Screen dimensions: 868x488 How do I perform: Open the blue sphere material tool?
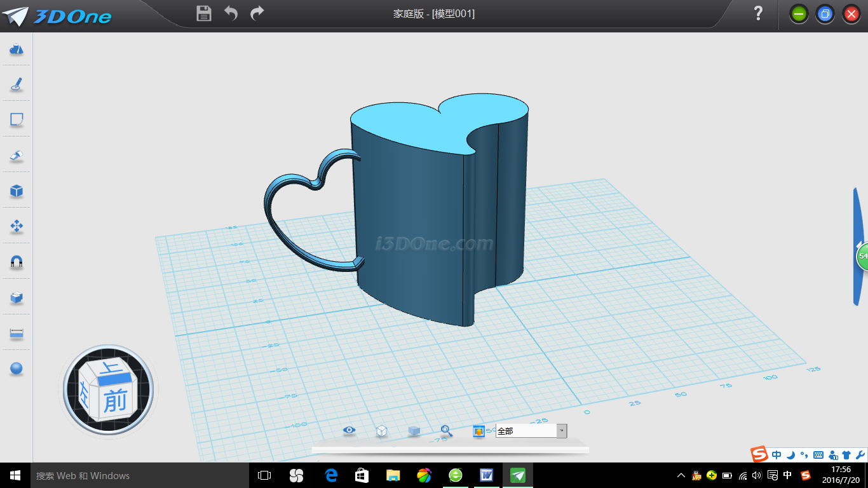point(17,369)
